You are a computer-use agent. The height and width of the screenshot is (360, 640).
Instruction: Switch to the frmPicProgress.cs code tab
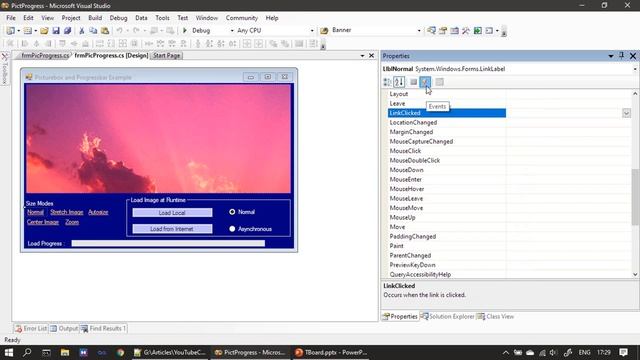44,56
